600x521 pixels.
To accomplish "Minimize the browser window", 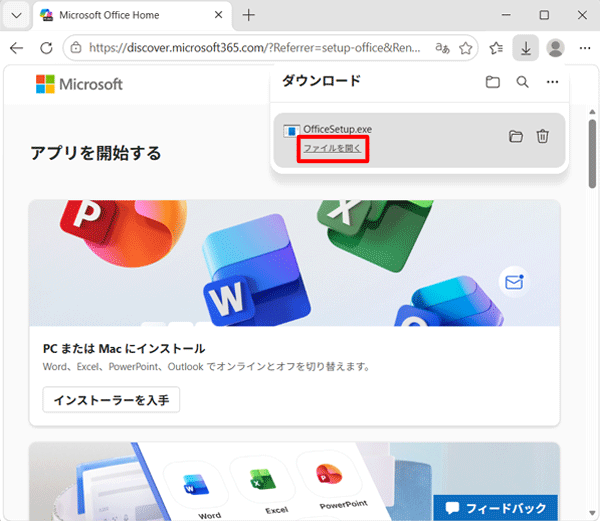I will pos(506,15).
